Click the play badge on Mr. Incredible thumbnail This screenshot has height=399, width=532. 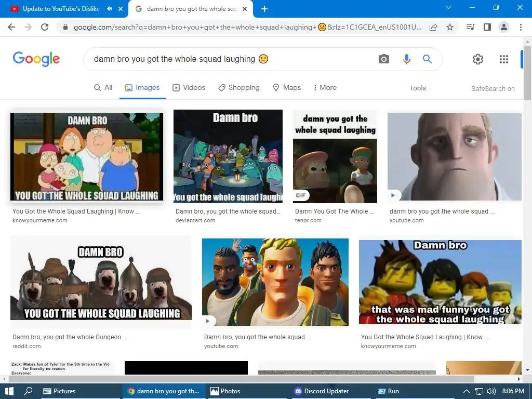[393, 195]
